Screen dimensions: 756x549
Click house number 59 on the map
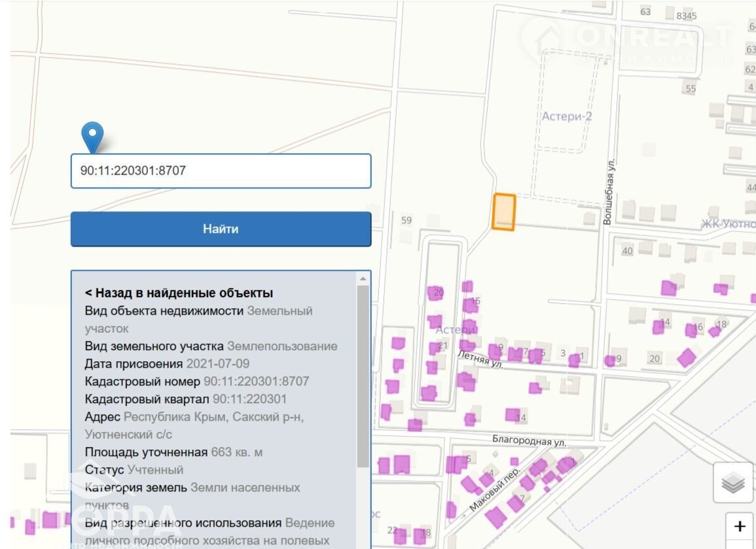click(x=406, y=221)
